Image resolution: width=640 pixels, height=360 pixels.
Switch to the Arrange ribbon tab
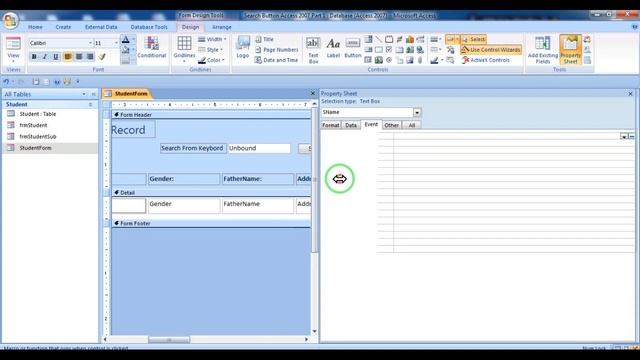point(222,27)
